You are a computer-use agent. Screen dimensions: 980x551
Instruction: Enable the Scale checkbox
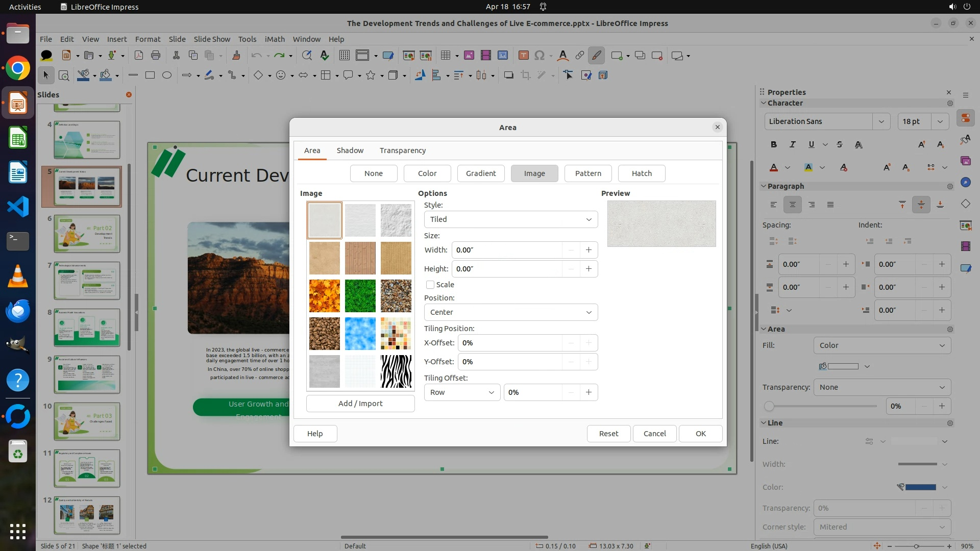[430, 285]
